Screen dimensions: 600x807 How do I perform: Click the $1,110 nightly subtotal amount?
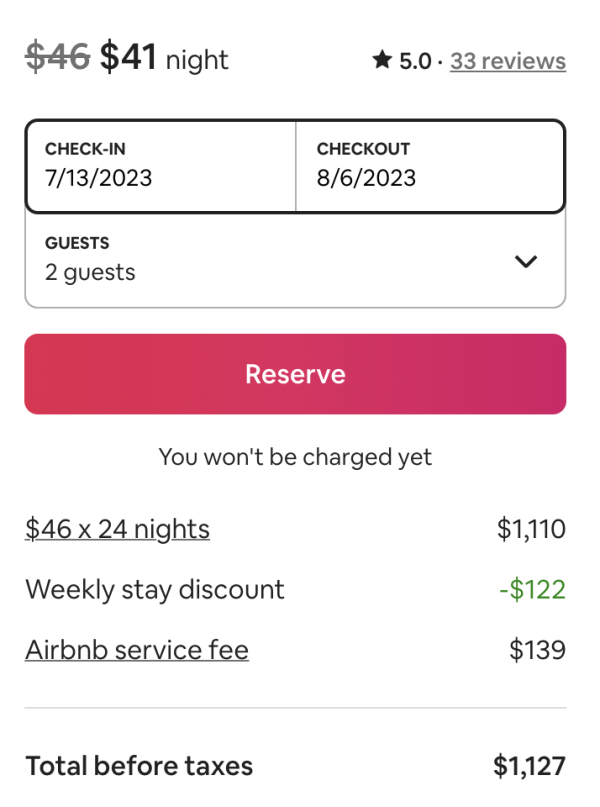pyautogui.click(x=531, y=528)
